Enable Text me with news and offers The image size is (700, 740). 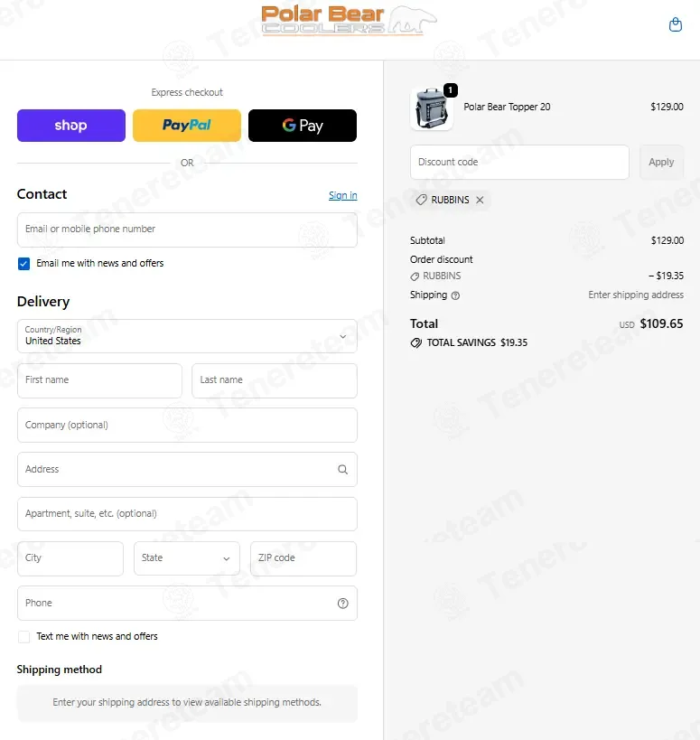coord(23,637)
